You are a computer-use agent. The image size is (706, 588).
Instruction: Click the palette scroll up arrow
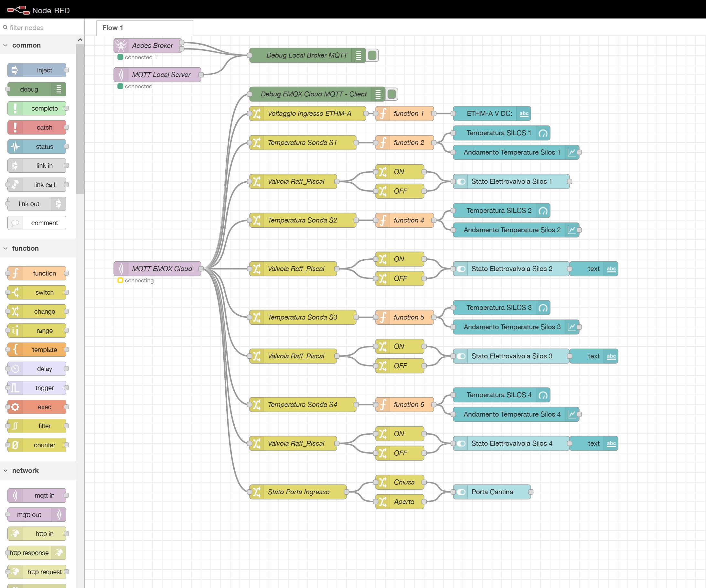pos(80,40)
